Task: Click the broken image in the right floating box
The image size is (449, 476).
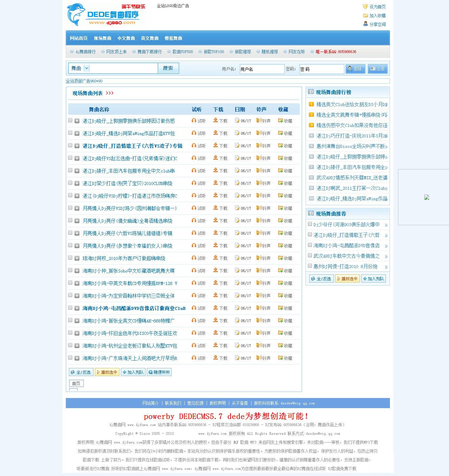Action: (x=427, y=197)
